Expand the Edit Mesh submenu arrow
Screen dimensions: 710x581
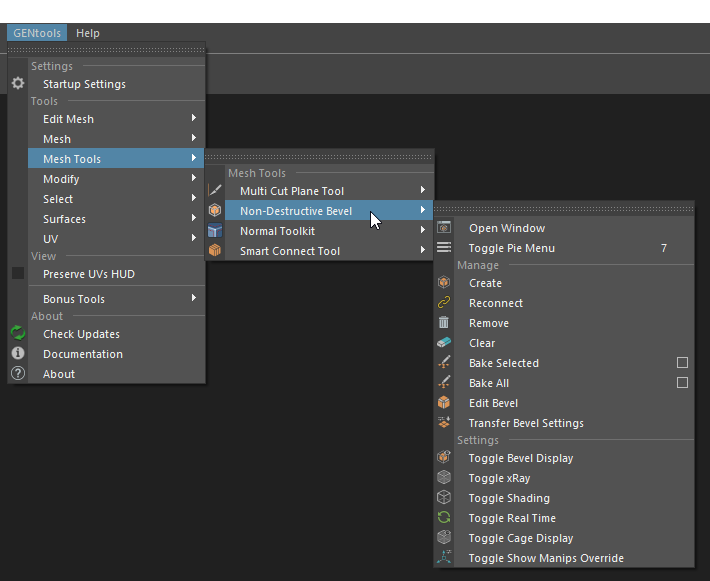click(194, 119)
